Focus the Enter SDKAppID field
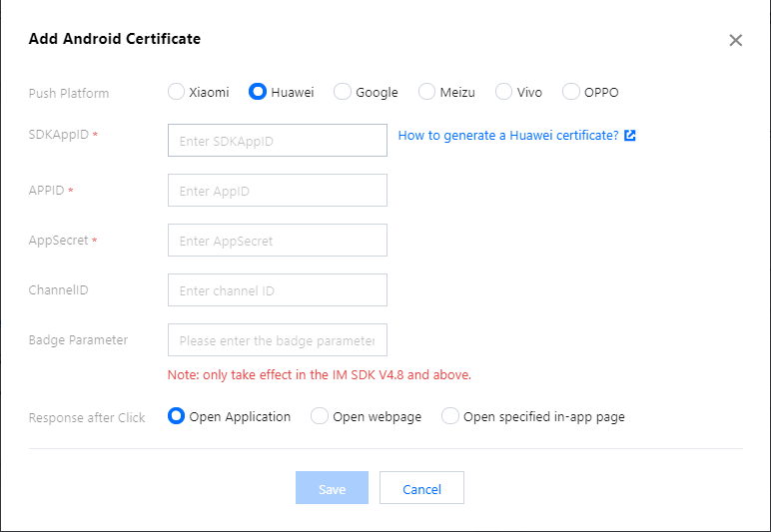Screen dimensions: 771x532 278,141
